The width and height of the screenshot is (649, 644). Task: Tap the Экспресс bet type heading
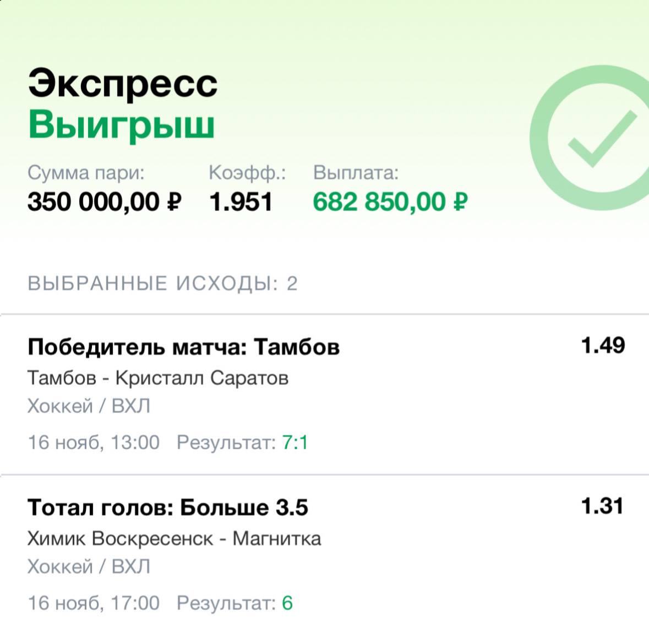(x=123, y=84)
